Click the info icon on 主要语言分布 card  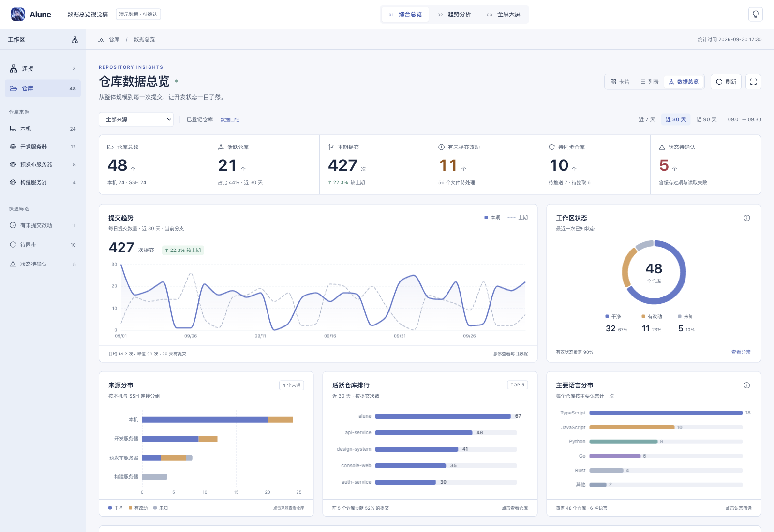tap(747, 385)
